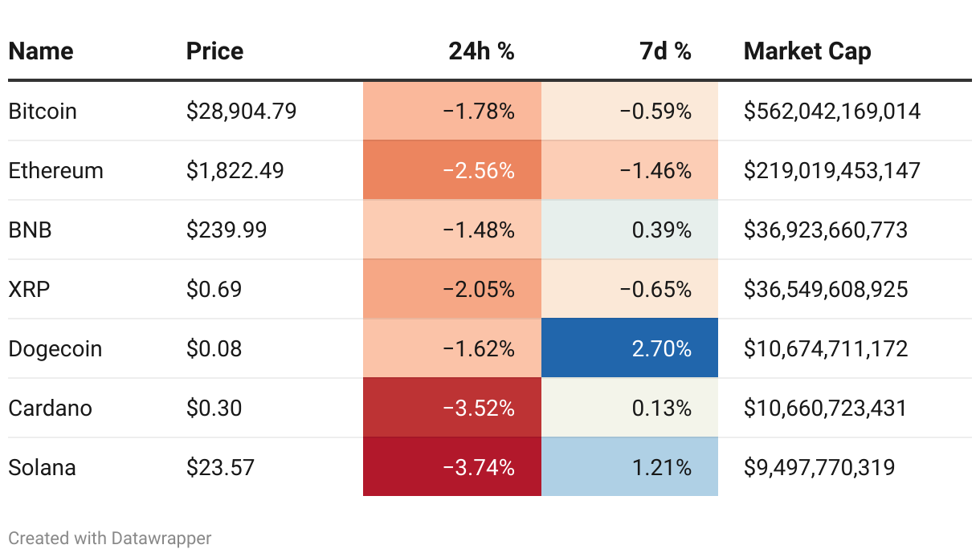The image size is (980, 557).
Task: Click BNB's 0.39% 7d cell
Action: tap(630, 230)
